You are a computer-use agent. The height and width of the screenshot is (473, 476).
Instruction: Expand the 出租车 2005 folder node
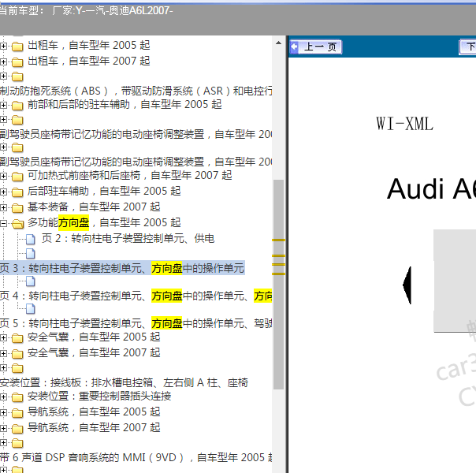point(3,46)
